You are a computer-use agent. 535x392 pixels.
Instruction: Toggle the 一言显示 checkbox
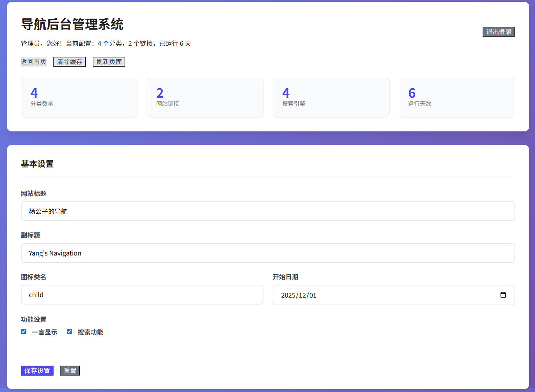[24, 332]
